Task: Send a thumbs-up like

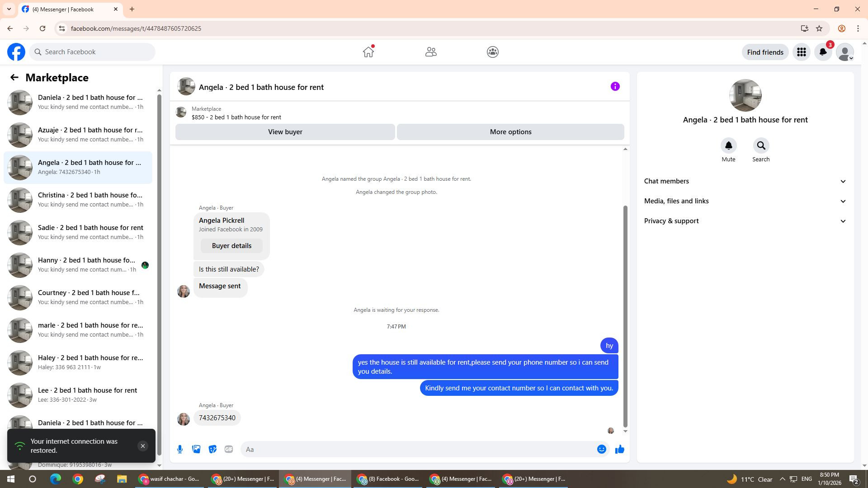Action: (619, 449)
